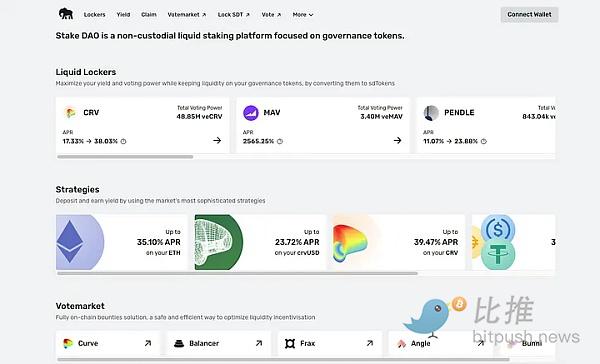The width and height of the screenshot is (600, 364).
Task: Click the Stake DAO elephant logo
Action: point(66,14)
